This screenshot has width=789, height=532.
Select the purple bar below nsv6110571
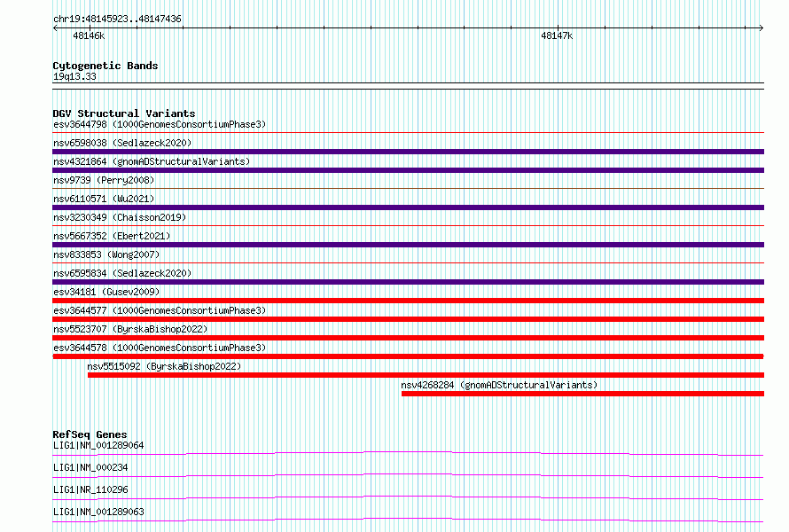pos(408,207)
